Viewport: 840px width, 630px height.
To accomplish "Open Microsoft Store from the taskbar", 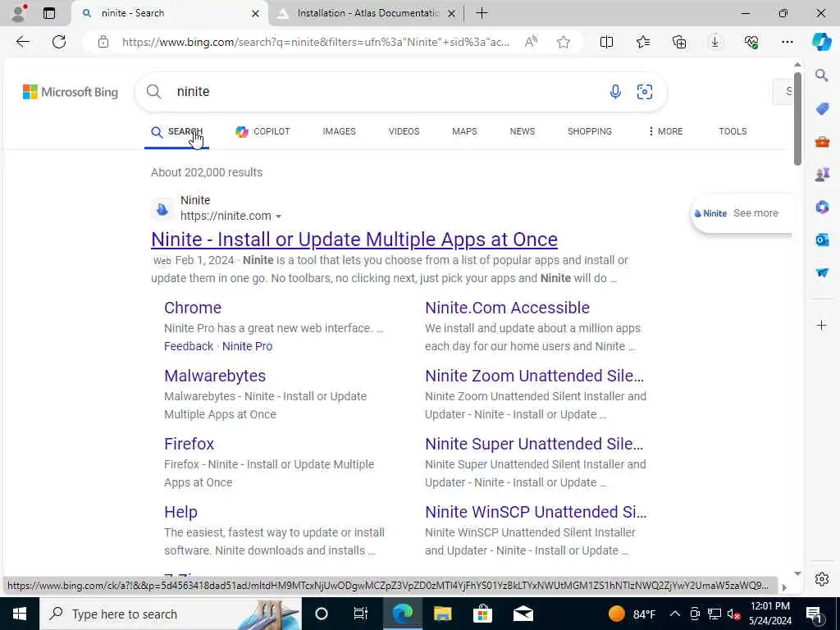I will click(x=482, y=614).
